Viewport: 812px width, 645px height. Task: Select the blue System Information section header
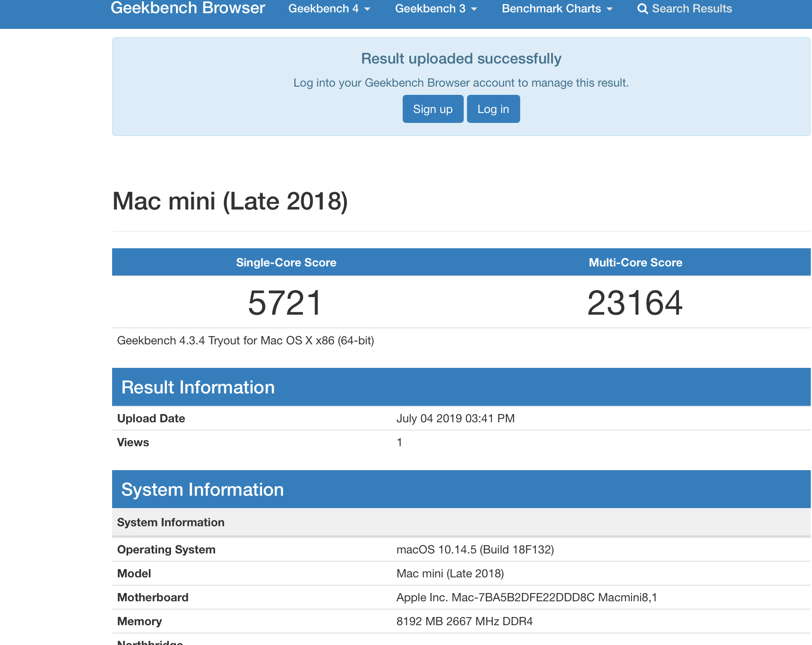coord(461,490)
